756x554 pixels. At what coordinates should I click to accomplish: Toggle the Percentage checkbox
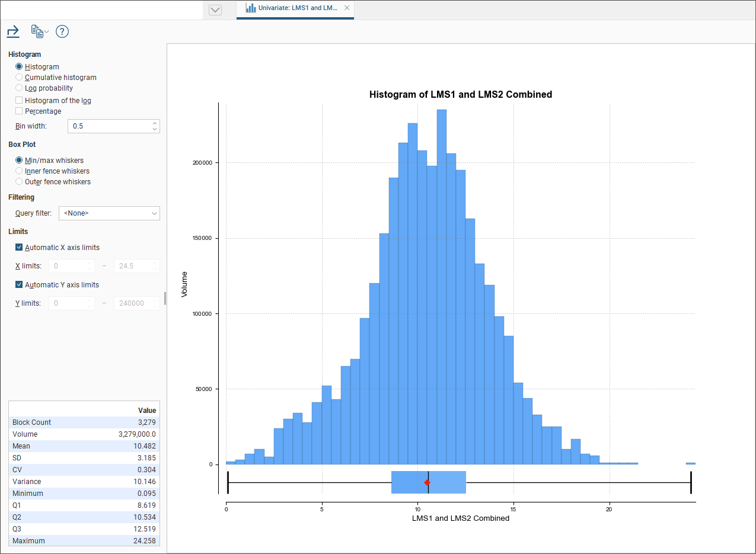click(x=19, y=111)
